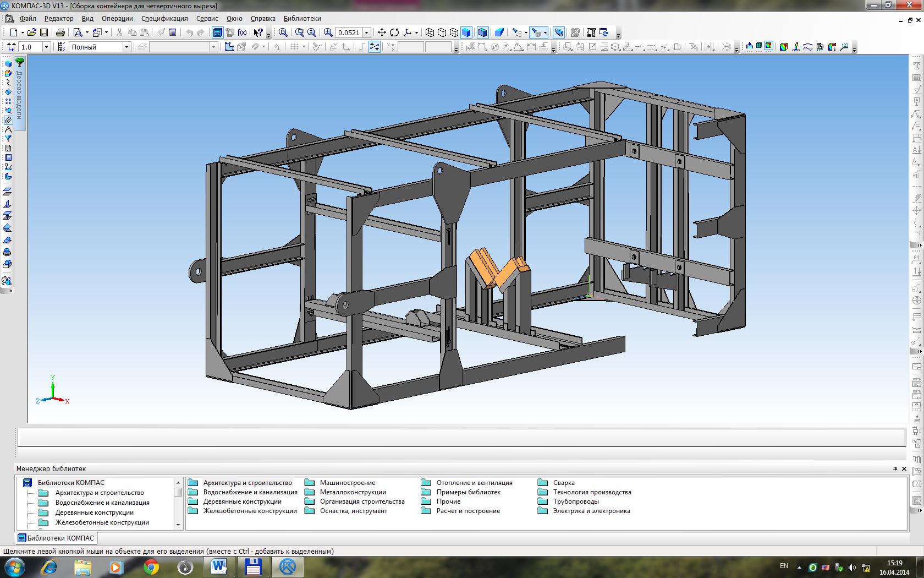The width and height of the screenshot is (924, 578).
Task: Open print preview from the toolbar
Action: pyautogui.click(x=78, y=32)
